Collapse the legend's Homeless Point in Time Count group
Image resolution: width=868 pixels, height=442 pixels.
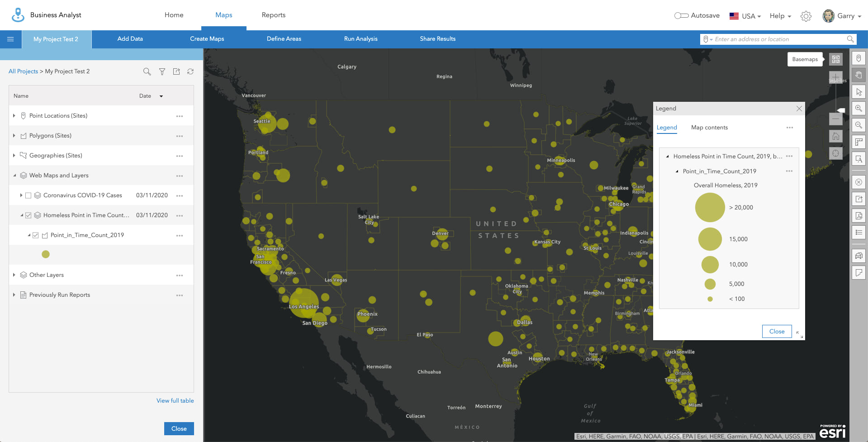point(668,157)
